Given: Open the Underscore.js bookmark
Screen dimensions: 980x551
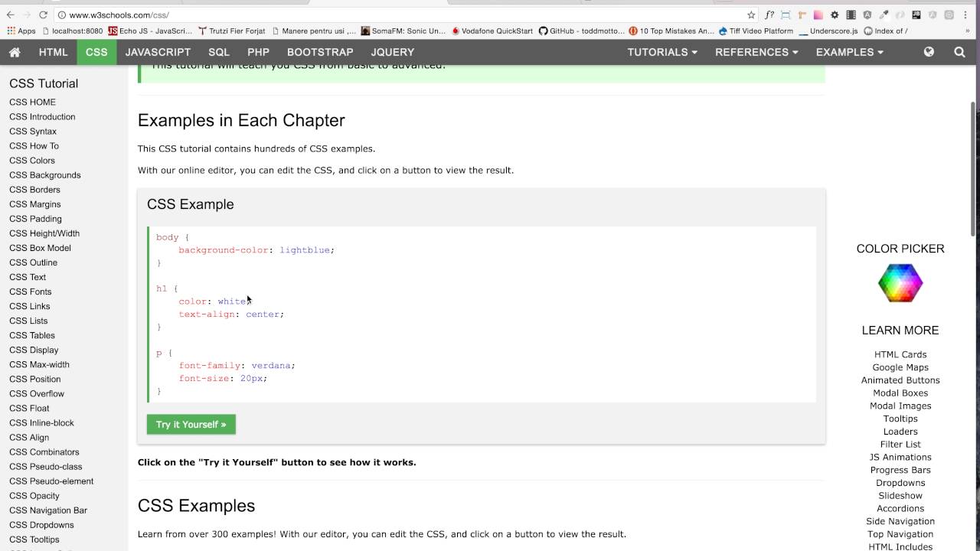Looking at the screenshot, I should 828,31.
